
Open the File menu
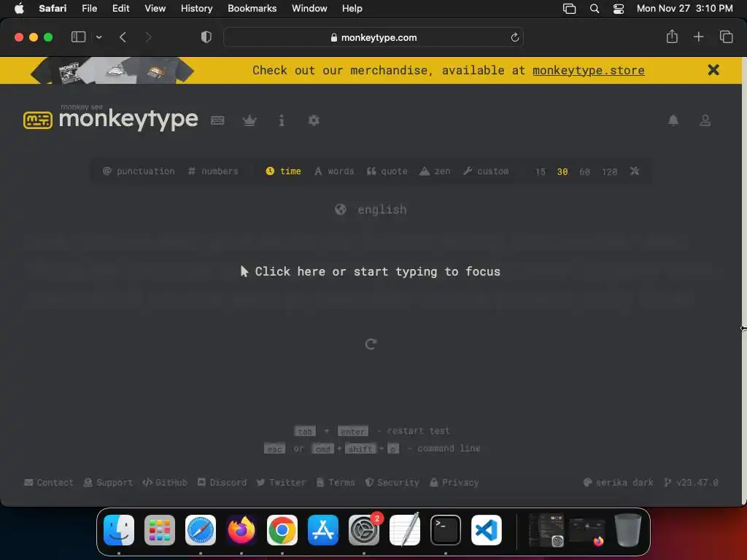90,8
